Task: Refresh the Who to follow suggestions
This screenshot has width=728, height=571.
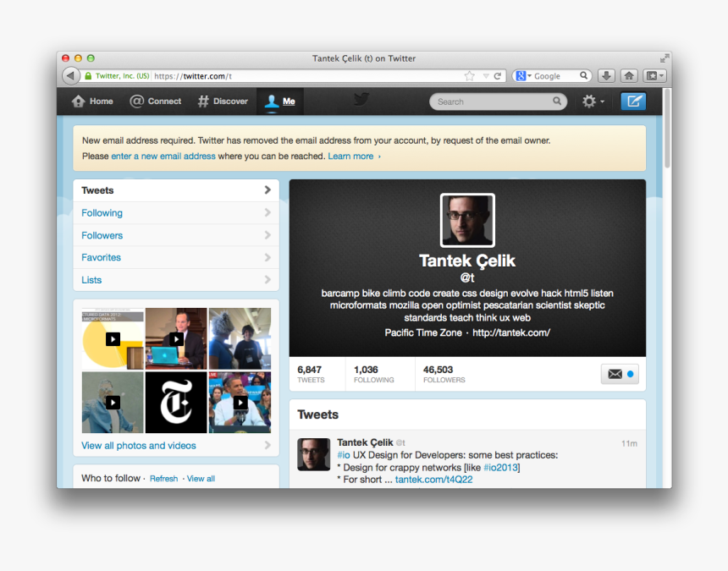Action: click(x=163, y=479)
